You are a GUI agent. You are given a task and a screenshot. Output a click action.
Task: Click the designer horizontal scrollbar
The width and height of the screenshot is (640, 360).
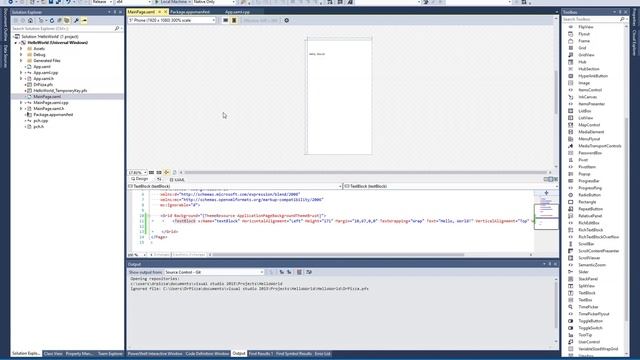365,173
